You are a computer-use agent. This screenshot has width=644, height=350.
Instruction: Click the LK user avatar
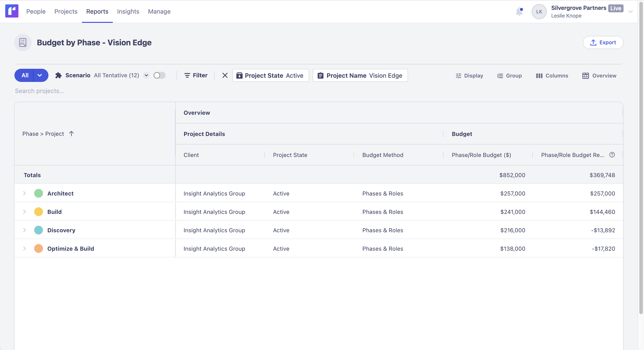pyautogui.click(x=539, y=11)
